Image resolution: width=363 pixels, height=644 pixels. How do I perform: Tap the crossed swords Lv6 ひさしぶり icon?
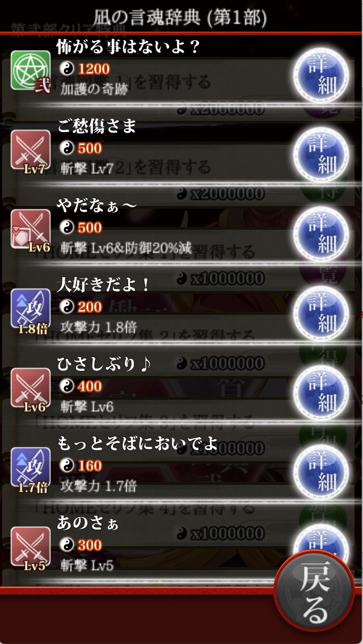pos(31,389)
